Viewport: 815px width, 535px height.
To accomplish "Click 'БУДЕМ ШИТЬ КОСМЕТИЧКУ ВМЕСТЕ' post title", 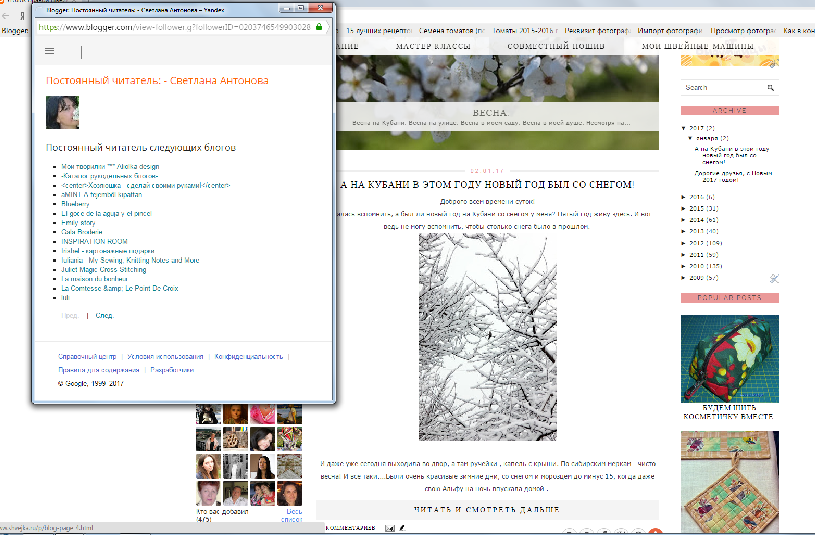I will (728, 412).
